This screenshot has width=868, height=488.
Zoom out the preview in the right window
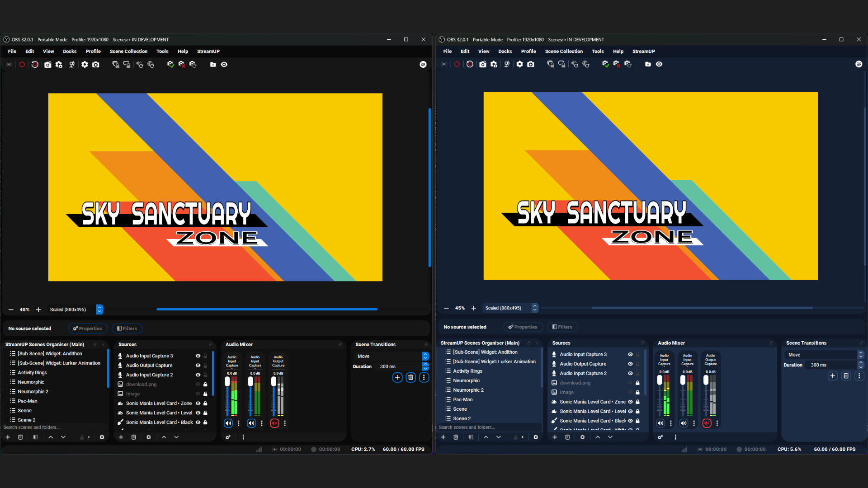pos(446,308)
